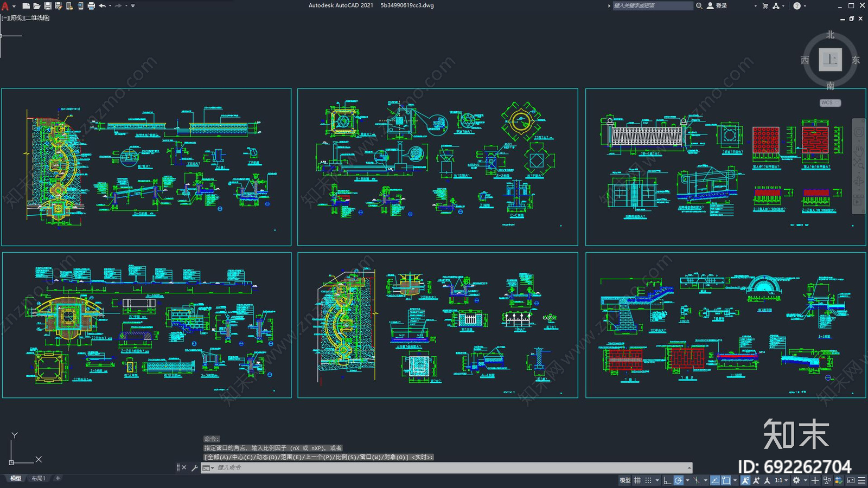Expand the sign-in 登录 dropdown arrow
This screenshot has height=488, width=868.
(755, 6)
